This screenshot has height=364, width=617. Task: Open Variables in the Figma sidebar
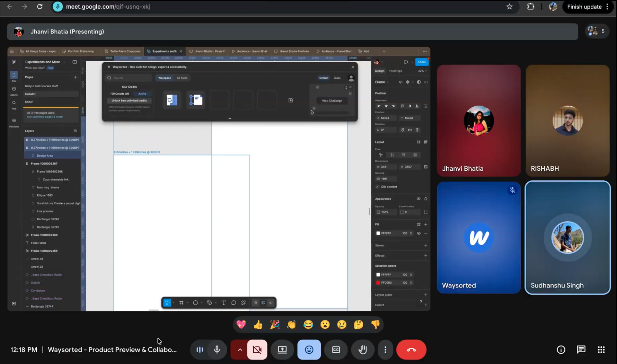(x=14, y=123)
